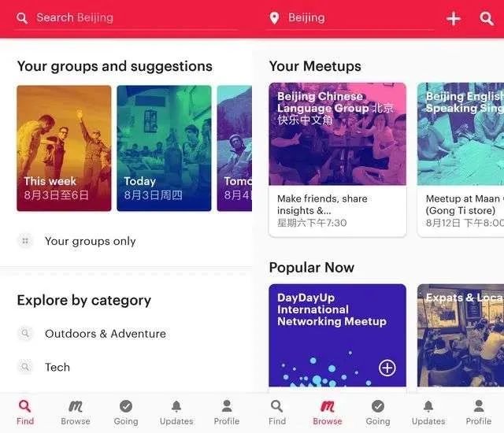Select the Find tab on left screen
504x433 pixels.
pos(25,413)
